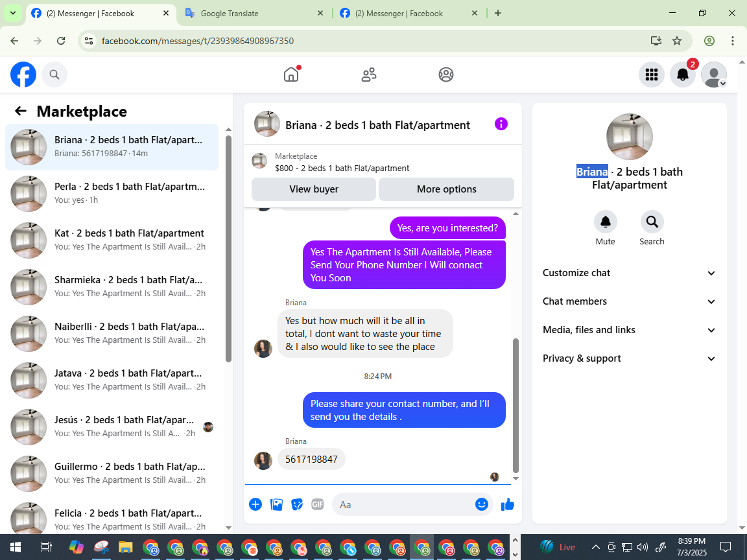Click the conversation list scrollbar
Screen dimensions: 747x560
[x=228, y=249]
